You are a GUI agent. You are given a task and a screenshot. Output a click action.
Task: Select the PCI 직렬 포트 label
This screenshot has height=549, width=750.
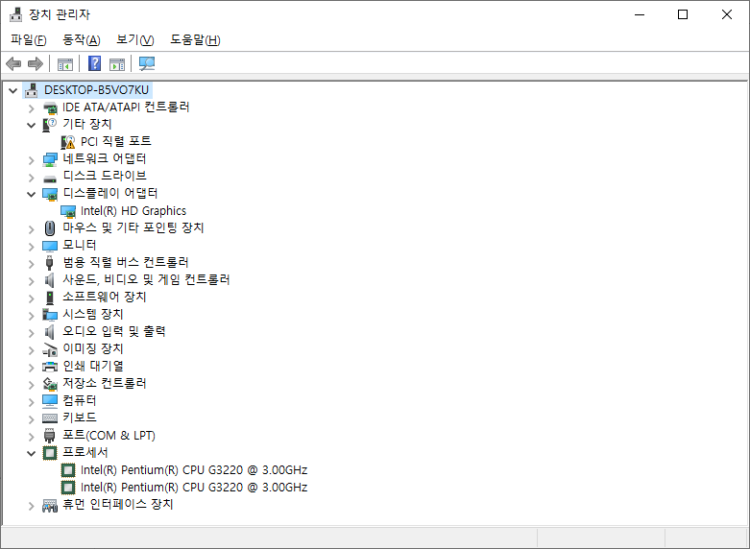[x=116, y=142]
